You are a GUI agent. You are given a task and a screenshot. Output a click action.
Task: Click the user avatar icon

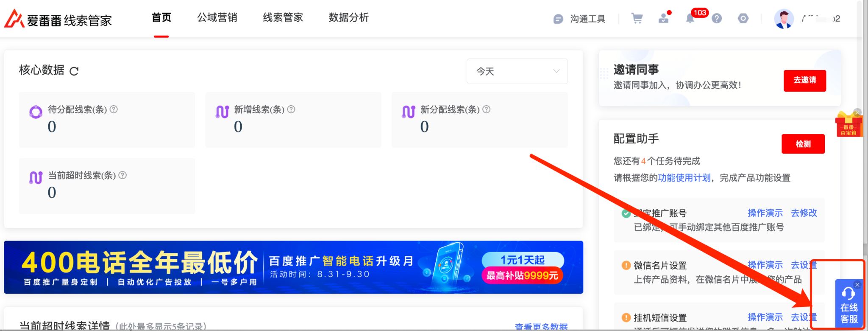tap(783, 19)
